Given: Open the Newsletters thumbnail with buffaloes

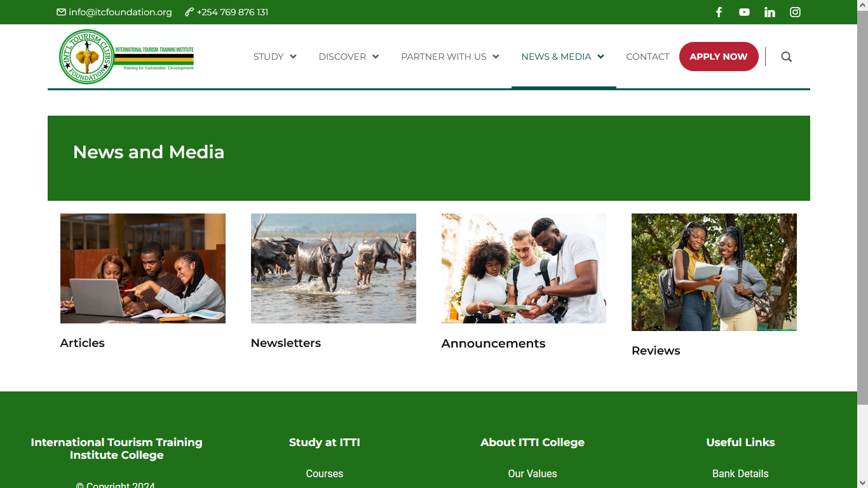Looking at the screenshot, I should [334, 268].
